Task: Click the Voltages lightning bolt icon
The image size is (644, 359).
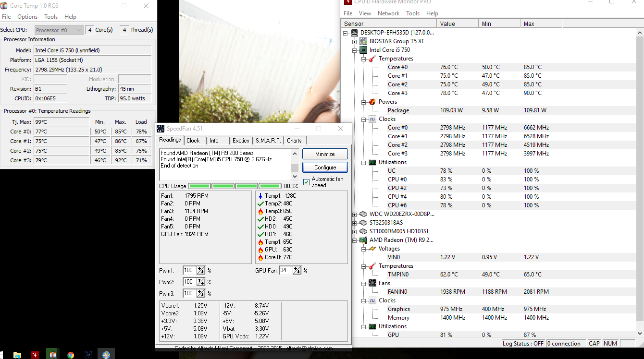Action: (372, 249)
